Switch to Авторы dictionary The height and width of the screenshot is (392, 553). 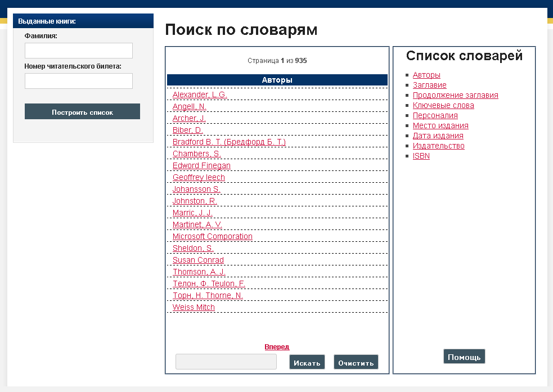pos(426,75)
